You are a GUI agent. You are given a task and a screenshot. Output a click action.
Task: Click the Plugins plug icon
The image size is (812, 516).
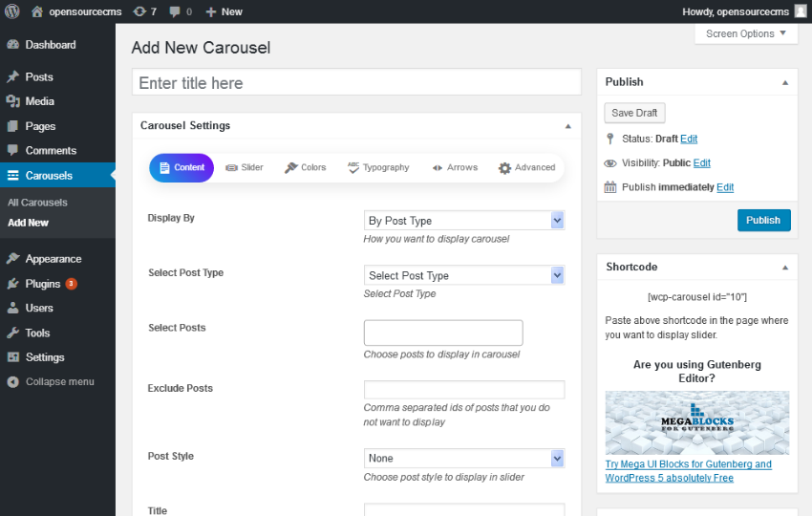(x=13, y=284)
